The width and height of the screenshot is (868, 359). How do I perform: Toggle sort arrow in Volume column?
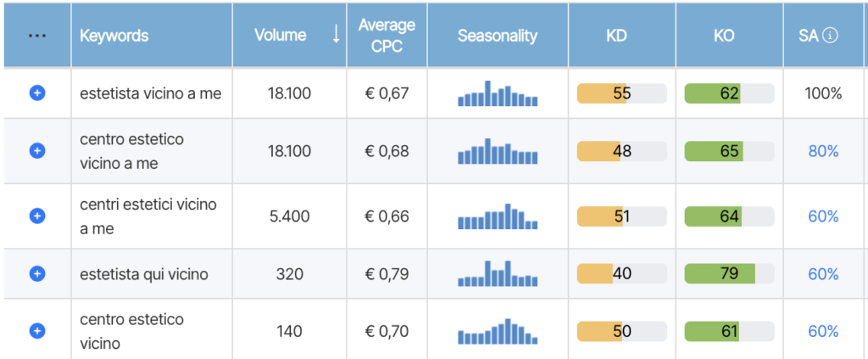pos(336,35)
